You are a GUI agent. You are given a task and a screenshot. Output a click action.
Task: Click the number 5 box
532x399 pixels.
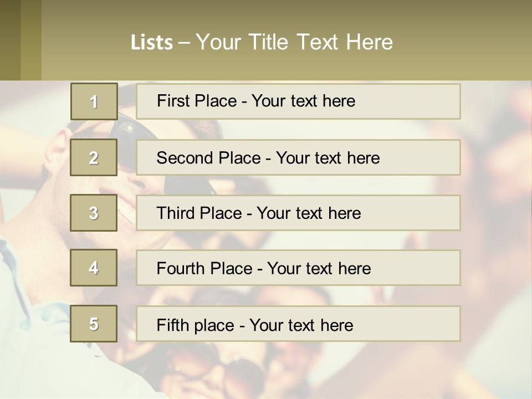click(x=94, y=324)
